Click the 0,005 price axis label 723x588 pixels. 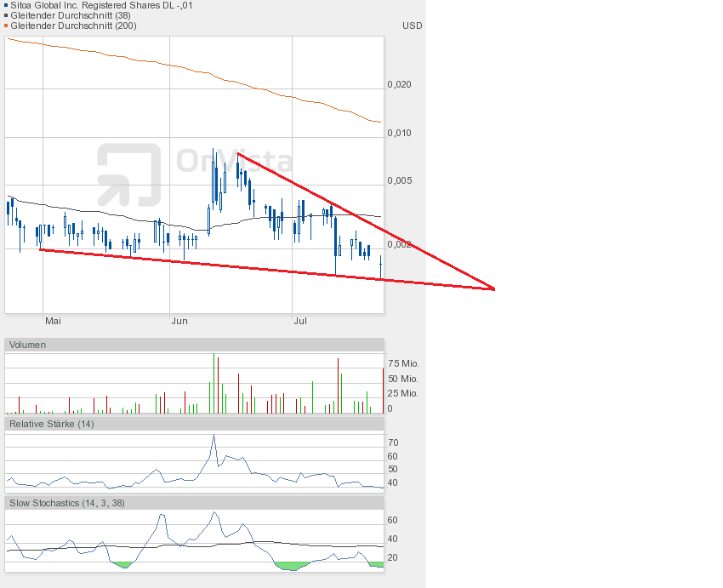(x=399, y=180)
